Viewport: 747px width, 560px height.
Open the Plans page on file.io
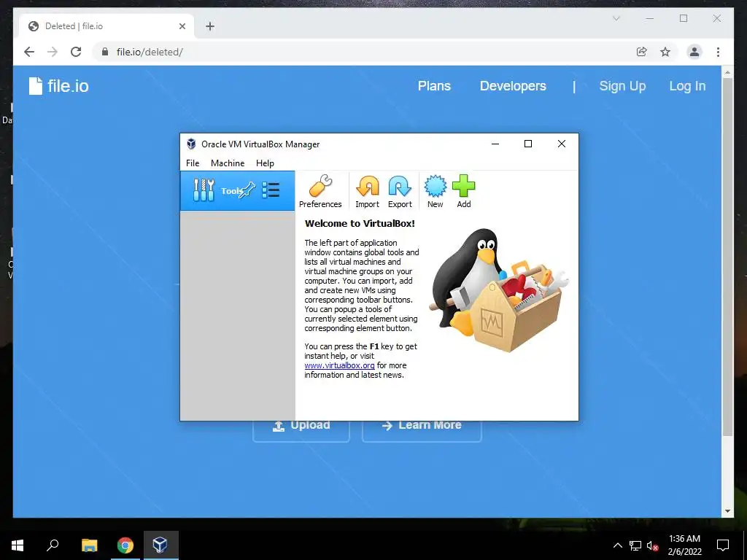tap(434, 86)
